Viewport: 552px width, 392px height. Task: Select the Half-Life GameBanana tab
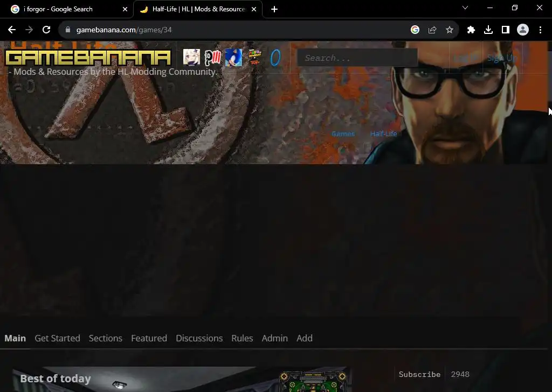(x=199, y=9)
